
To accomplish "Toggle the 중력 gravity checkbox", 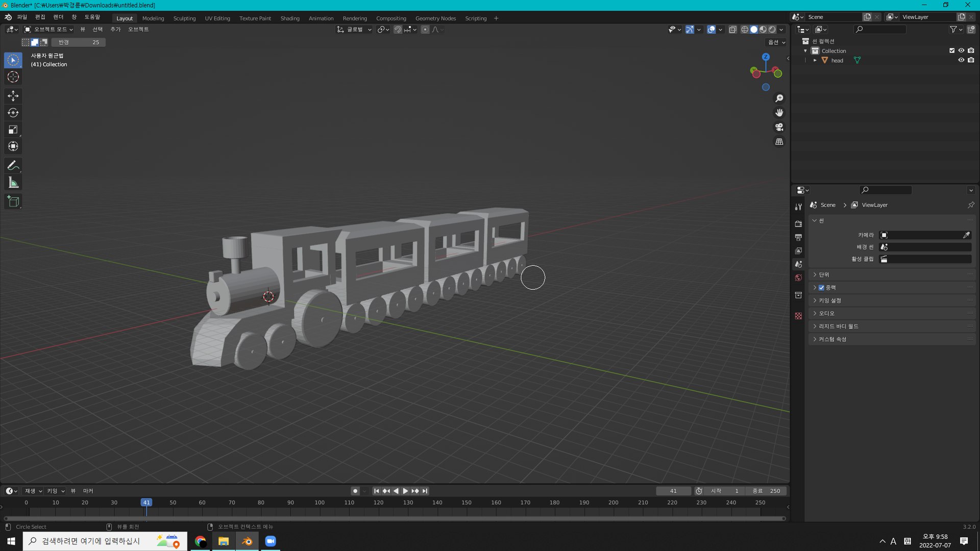I will pos(821,288).
